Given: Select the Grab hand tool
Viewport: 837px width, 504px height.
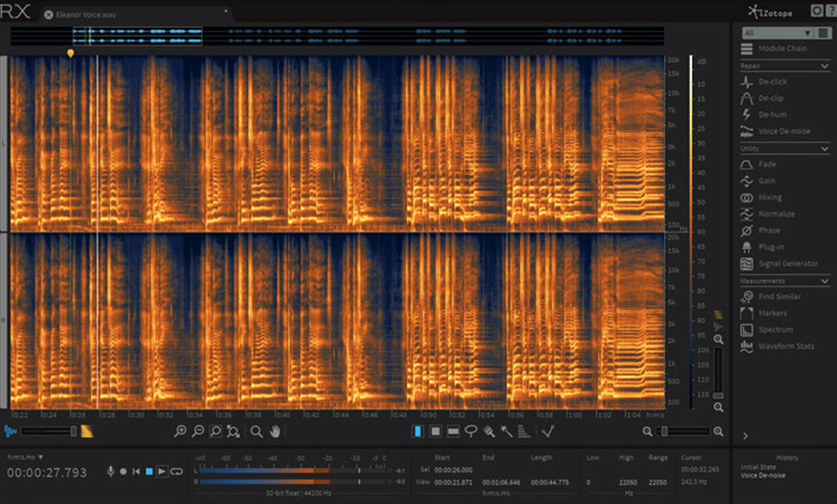Looking at the screenshot, I should coord(274,431).
